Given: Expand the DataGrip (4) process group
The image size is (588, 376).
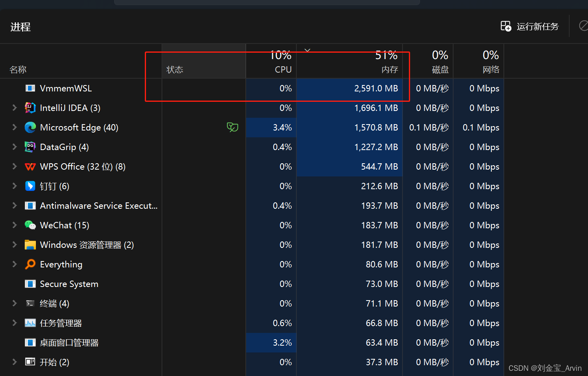Looking at the screenshot, I should [15, 146].
